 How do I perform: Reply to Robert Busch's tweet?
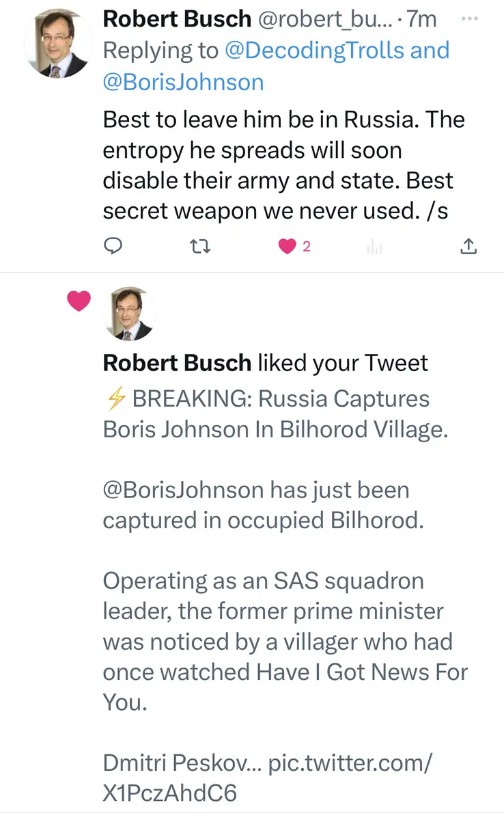pos(113,247)
